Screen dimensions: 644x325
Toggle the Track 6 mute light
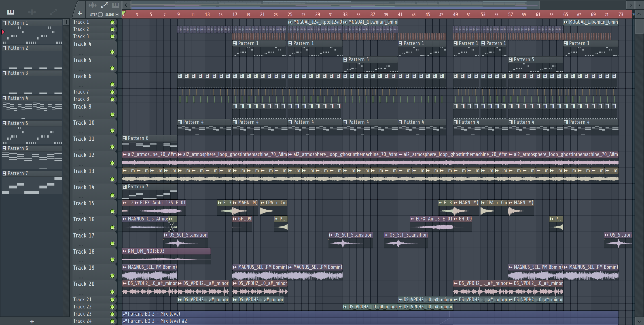tap(112, 84)
